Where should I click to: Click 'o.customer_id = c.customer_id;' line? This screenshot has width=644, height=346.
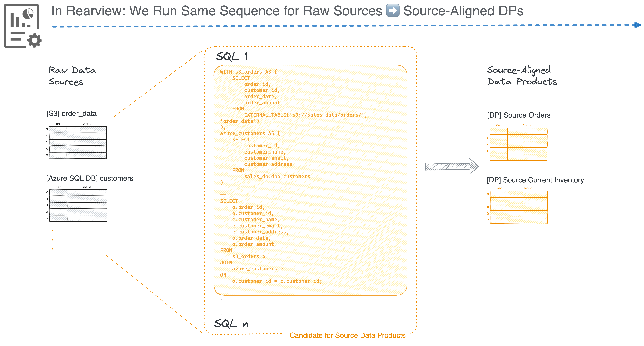click(277, 281)
